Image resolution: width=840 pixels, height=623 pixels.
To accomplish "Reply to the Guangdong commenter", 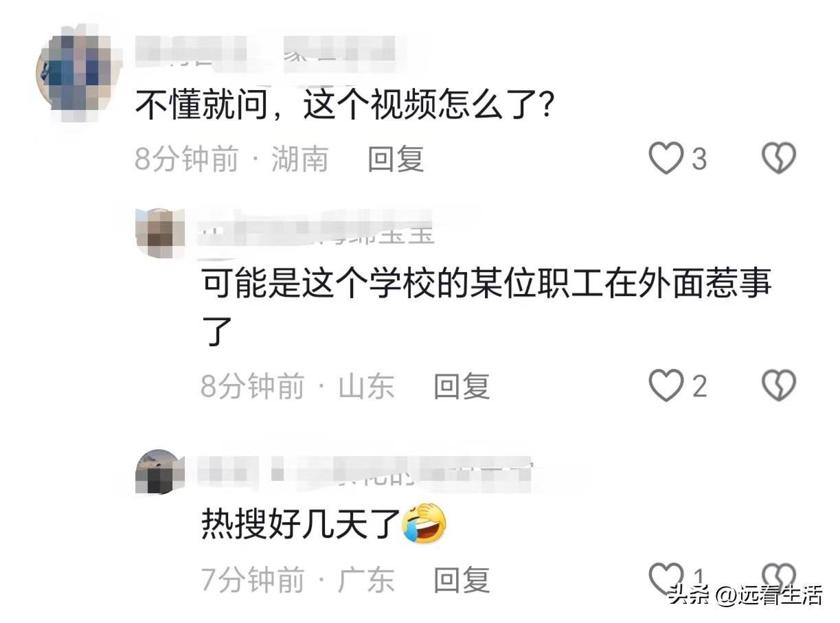I will pyautogui.click(x=462, y=580).
